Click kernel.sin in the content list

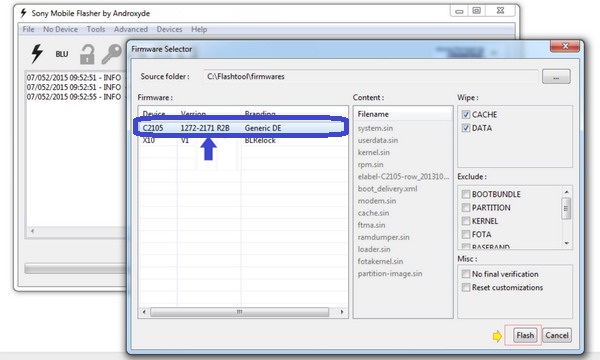(373, 152)
